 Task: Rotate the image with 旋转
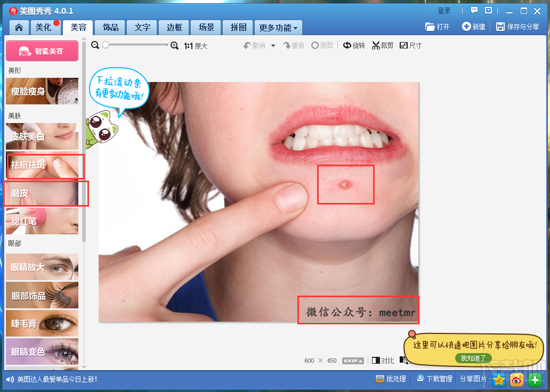click(354, 45)
